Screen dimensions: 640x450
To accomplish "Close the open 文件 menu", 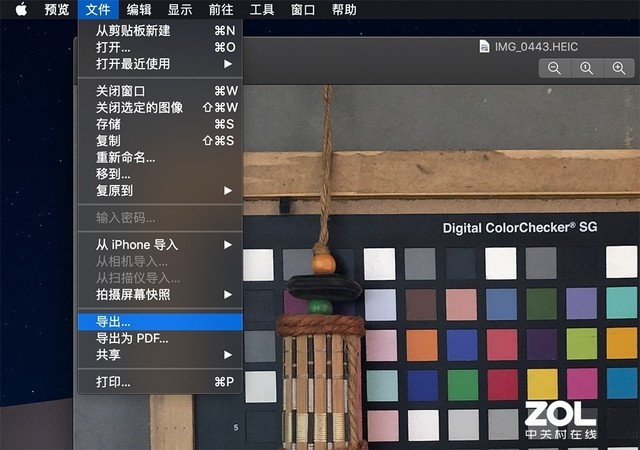I will (98, 9).
